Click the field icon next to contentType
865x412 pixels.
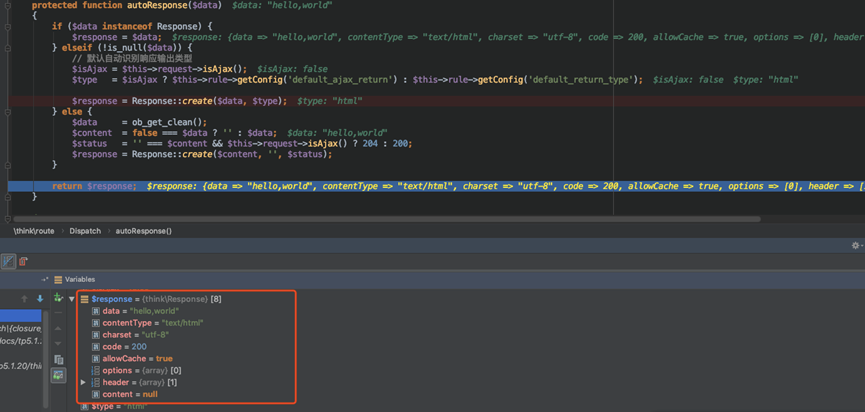pyautogui.click(x=96, y=323)
